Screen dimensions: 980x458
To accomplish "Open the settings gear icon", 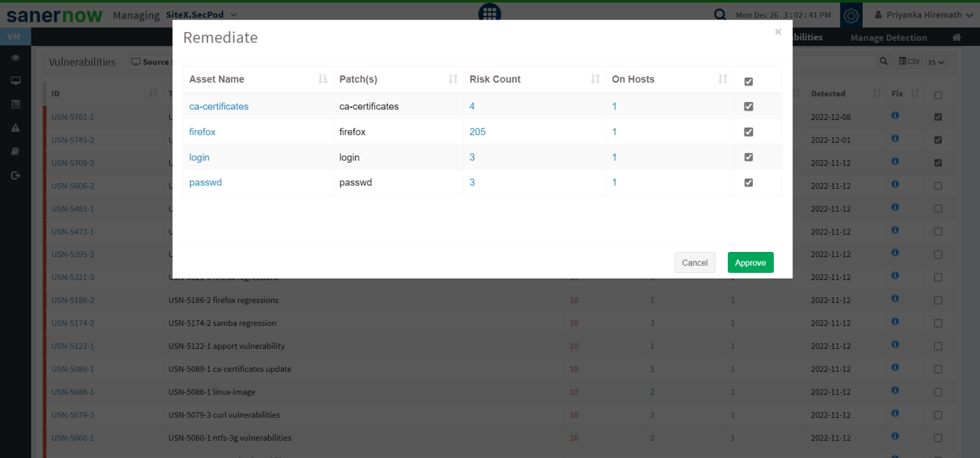I will [x=851, y=15].
